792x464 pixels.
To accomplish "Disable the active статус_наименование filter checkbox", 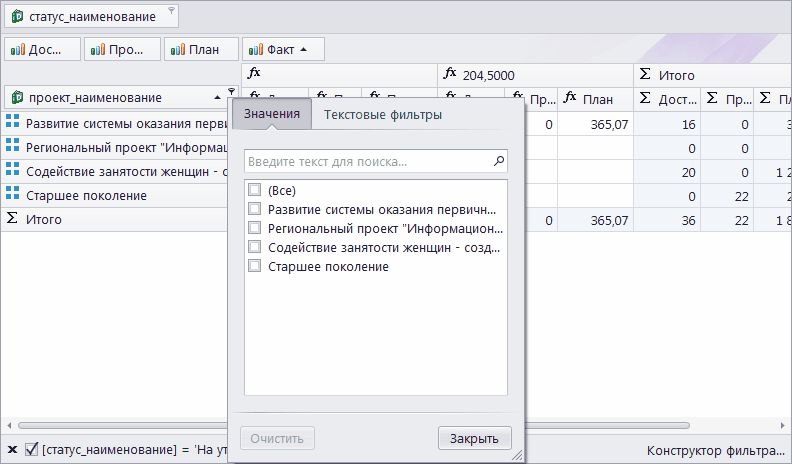I will (x=31, y=450).
